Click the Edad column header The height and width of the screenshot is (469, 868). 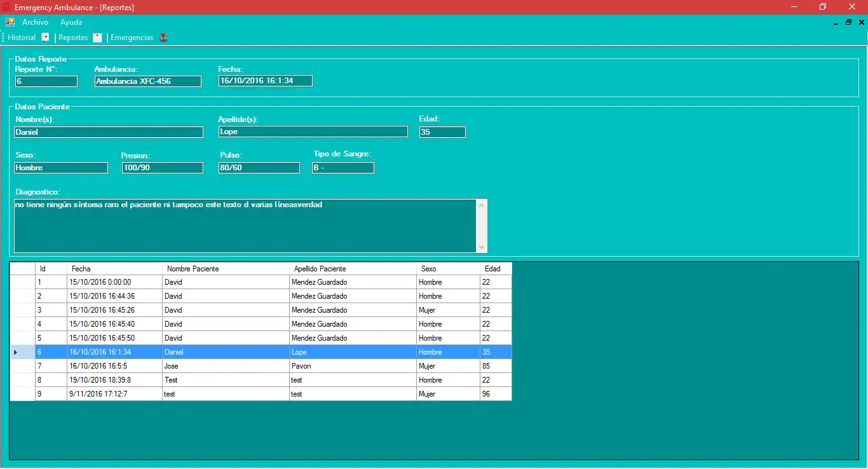coord(496,269)
